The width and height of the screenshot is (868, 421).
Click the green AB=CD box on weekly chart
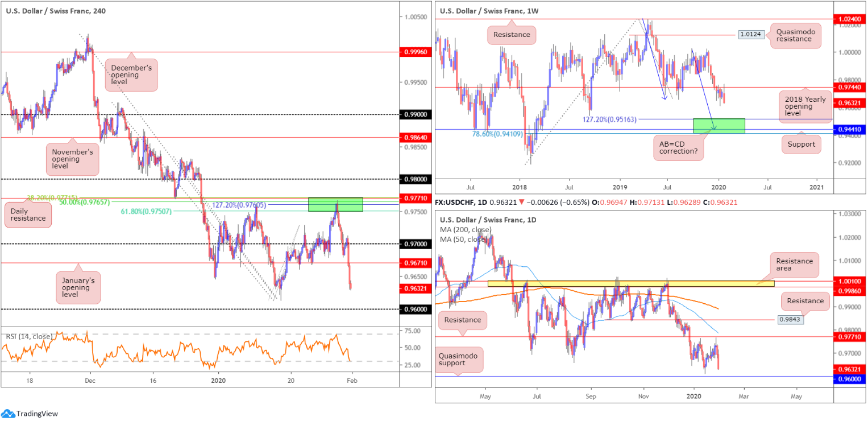tap(719, 126)
